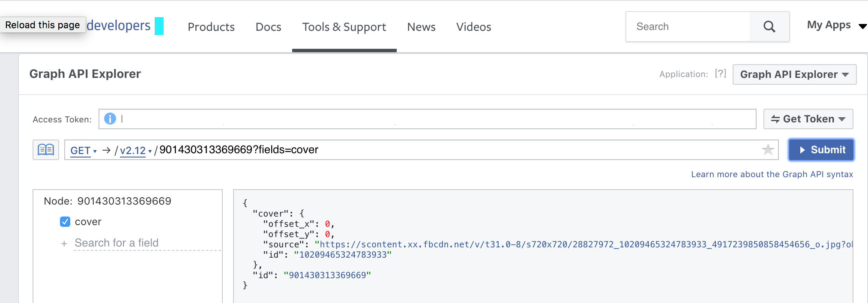Expand the My Apps menu
Screen dimensions: 868x303
(836, 25)
